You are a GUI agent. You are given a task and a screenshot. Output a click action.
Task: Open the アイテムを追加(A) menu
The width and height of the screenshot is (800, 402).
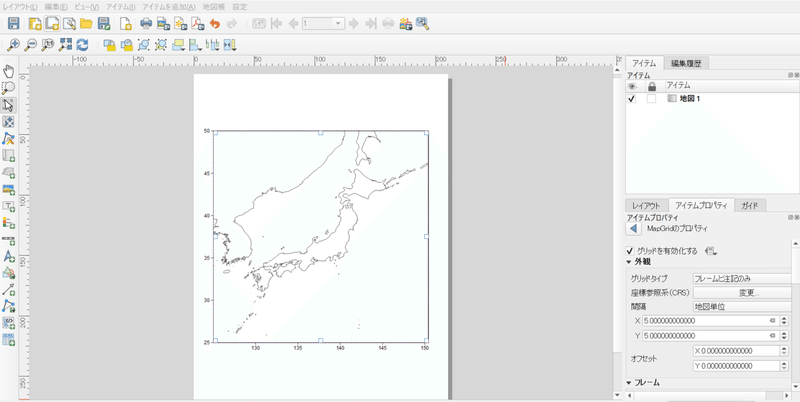tap(168, 7)
